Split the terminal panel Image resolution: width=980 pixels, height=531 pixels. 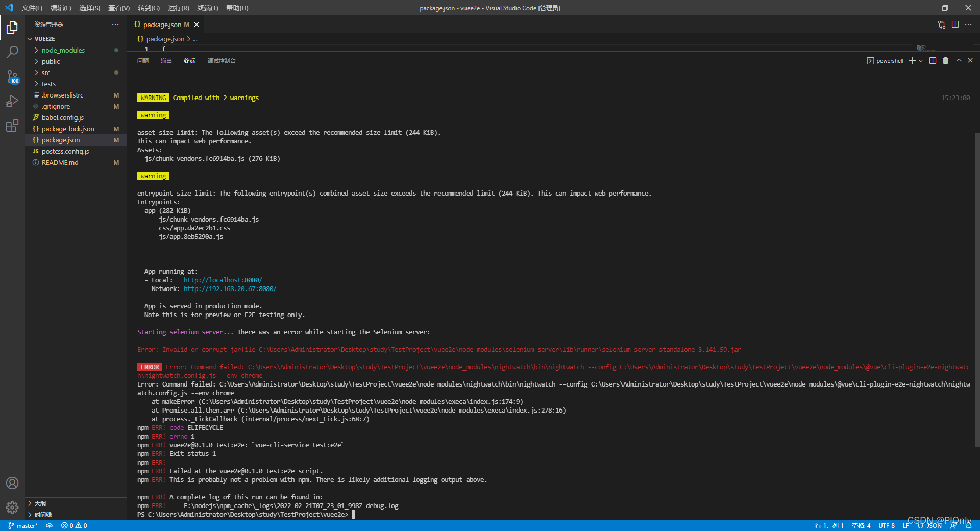point(933,61)
